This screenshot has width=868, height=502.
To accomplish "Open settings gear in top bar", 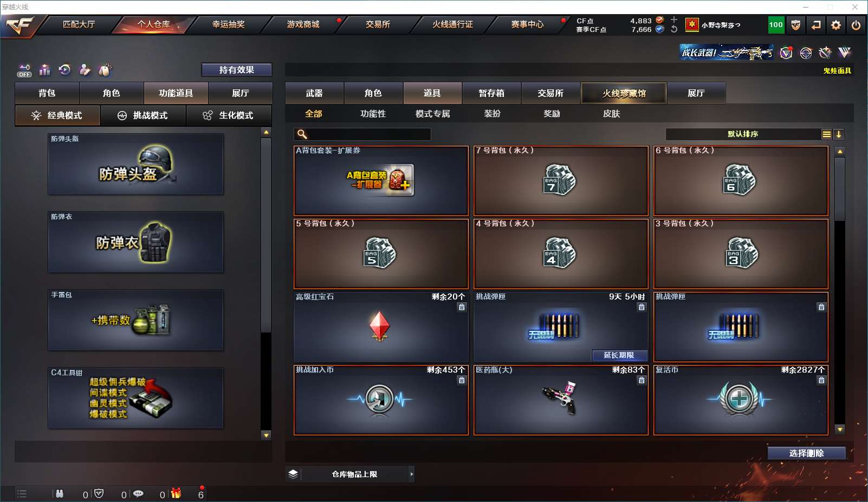I will (x=836, y=25).
